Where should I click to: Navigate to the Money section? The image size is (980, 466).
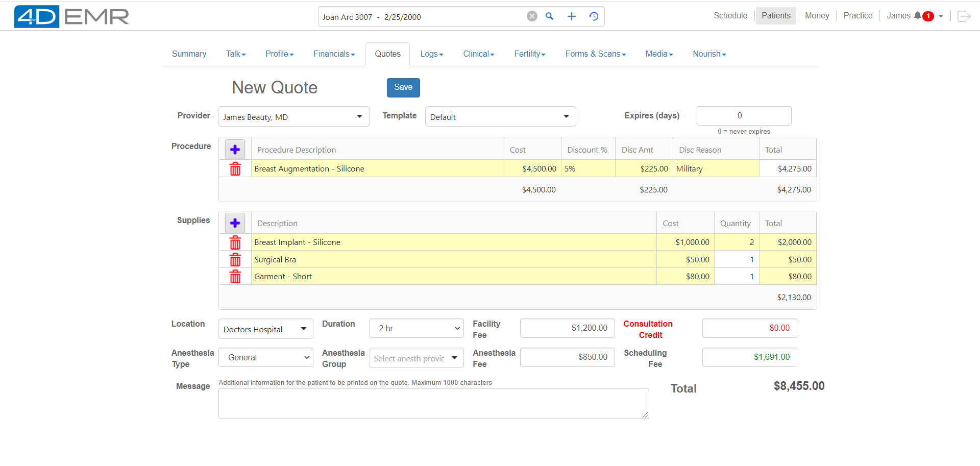coord(817,15)
